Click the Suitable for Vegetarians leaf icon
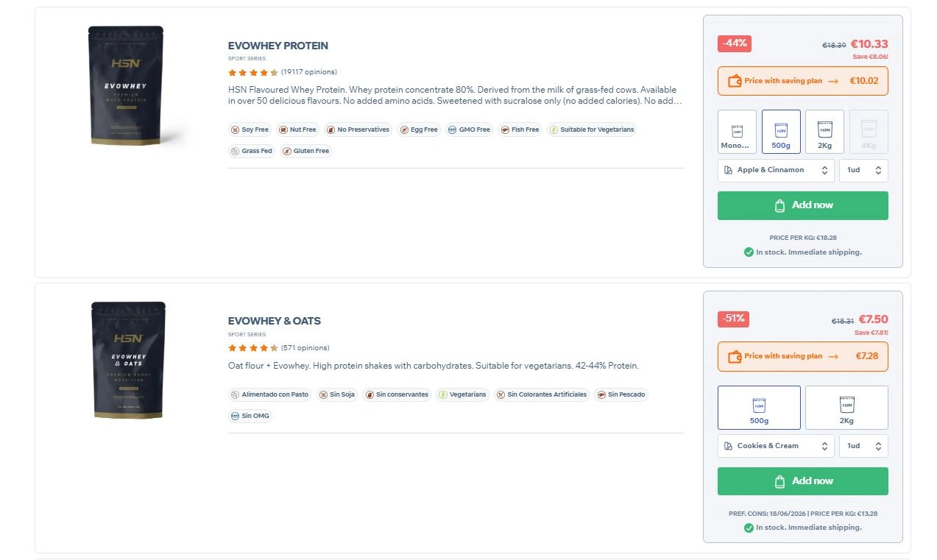The image size is (937, 560). pos(554,130)
